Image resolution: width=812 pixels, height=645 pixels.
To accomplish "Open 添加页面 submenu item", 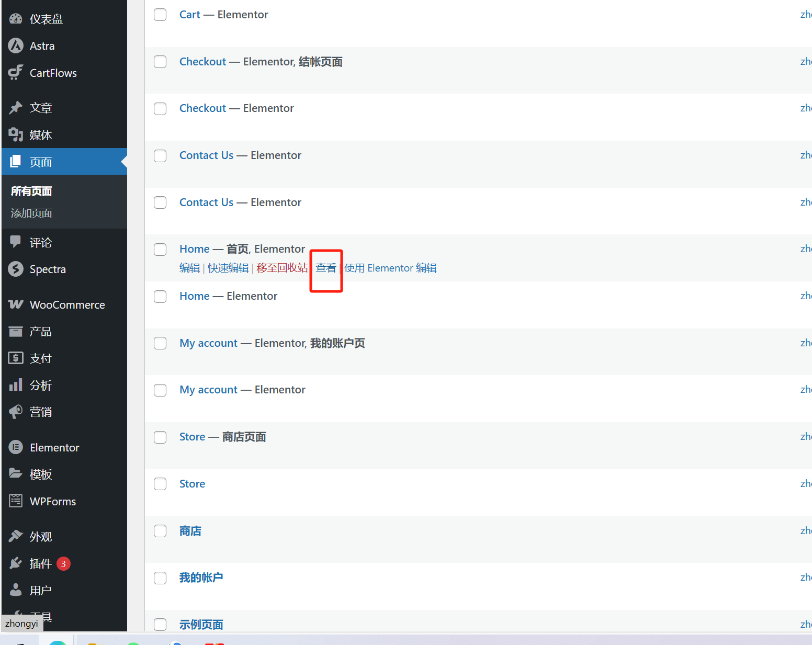I will 31,213.
